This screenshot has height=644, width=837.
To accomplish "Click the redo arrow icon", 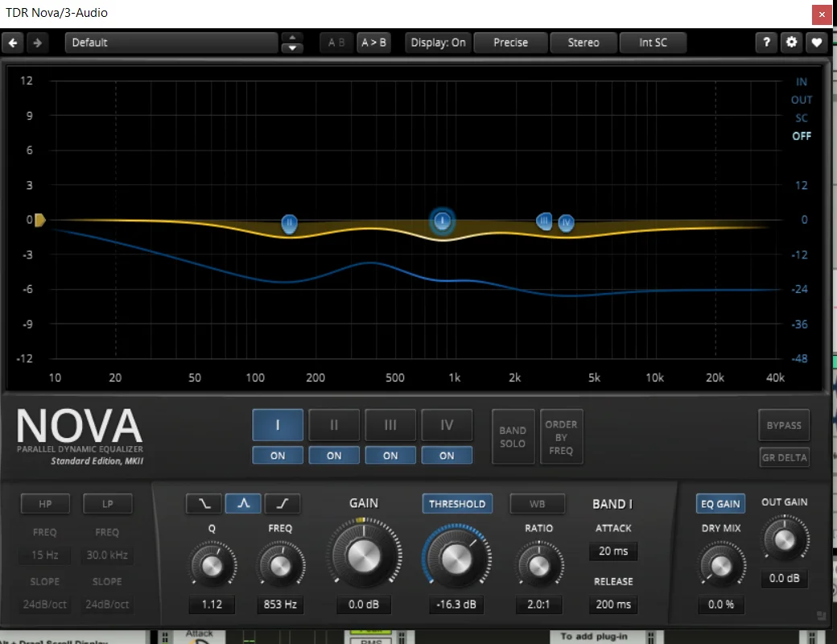I will tap(36, 43).
